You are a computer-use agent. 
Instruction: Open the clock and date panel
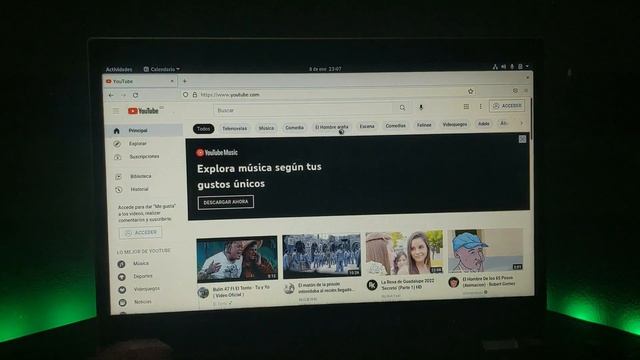[x=325, y=69]
